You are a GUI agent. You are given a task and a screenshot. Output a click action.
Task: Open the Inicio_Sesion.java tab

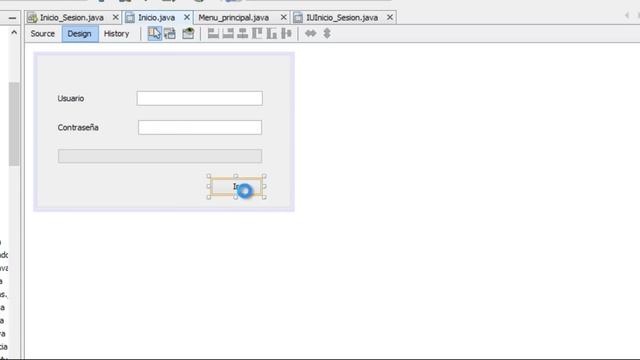click(72, 18)
